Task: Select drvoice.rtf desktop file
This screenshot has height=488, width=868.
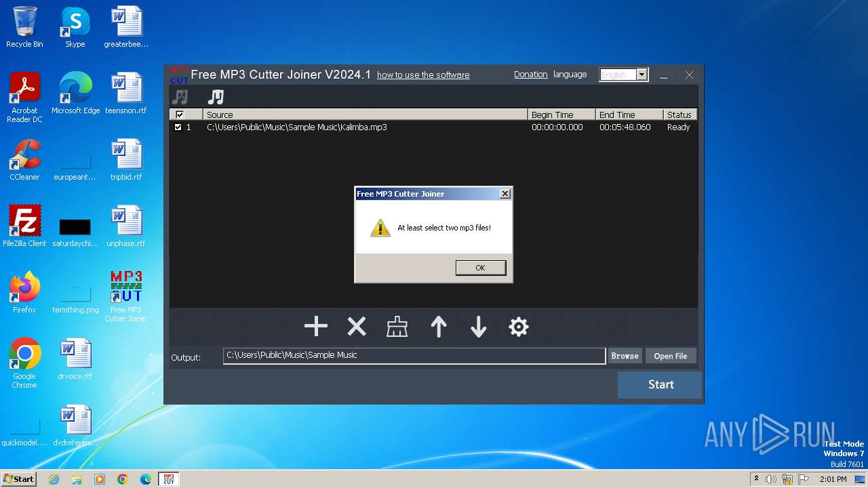Action: (75, 359)
